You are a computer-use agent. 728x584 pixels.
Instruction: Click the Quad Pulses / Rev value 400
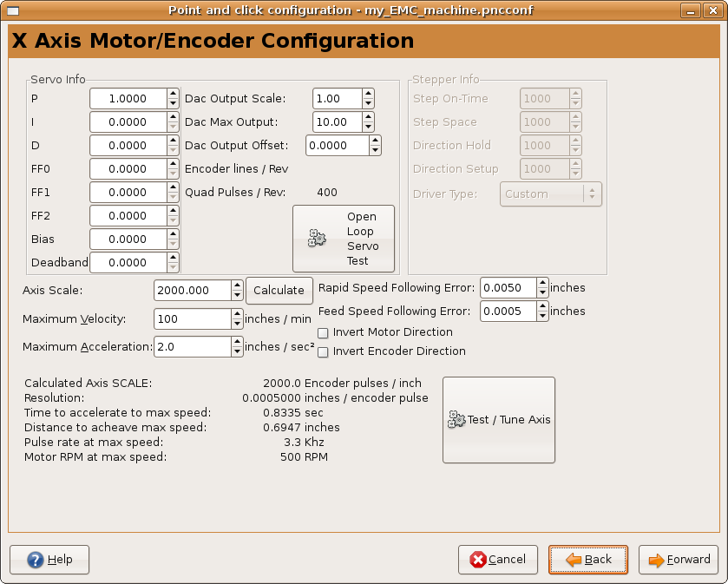pos(327,192)
